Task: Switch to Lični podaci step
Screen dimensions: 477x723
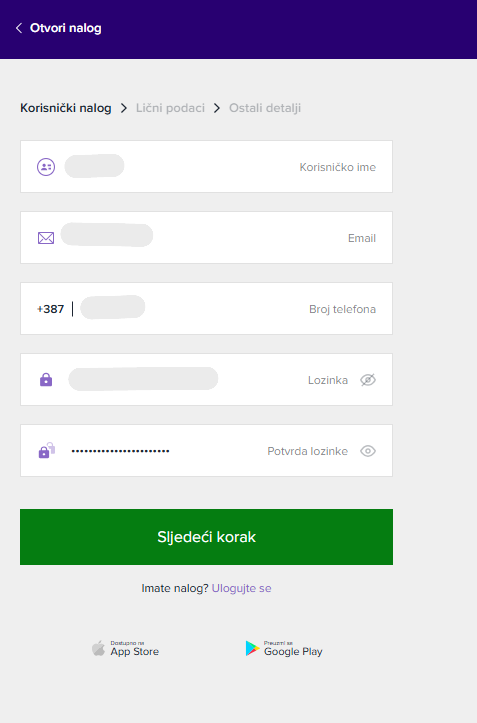Action: [x=170, y=108]
